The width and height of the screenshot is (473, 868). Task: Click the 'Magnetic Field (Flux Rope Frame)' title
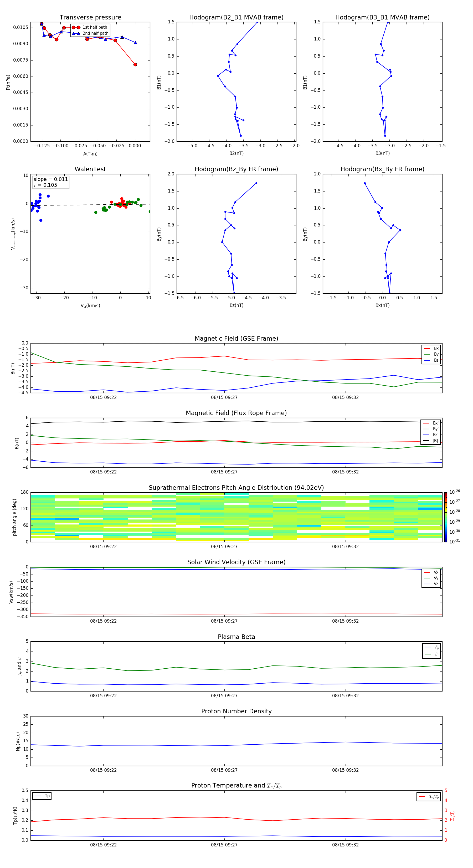coord(236,413)
